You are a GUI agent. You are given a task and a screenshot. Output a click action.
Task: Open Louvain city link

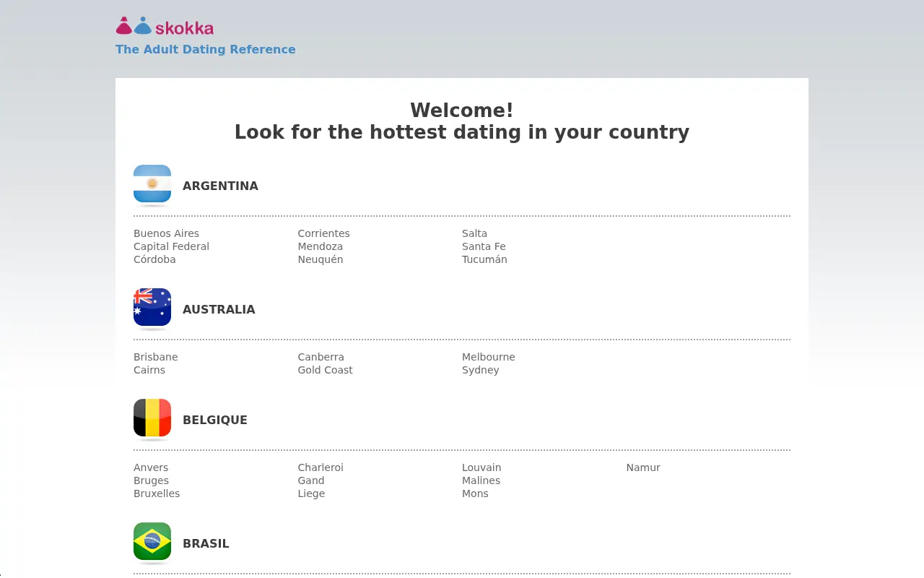(481, 467)
